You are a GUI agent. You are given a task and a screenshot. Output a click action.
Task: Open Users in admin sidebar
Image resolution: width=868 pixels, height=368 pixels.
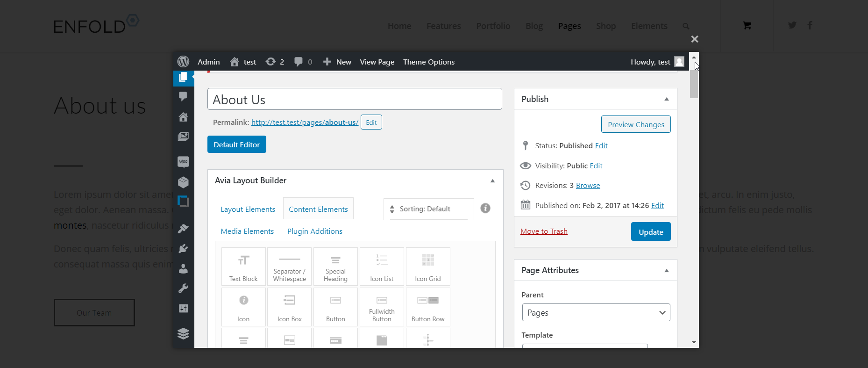click(x=183, y=268)
